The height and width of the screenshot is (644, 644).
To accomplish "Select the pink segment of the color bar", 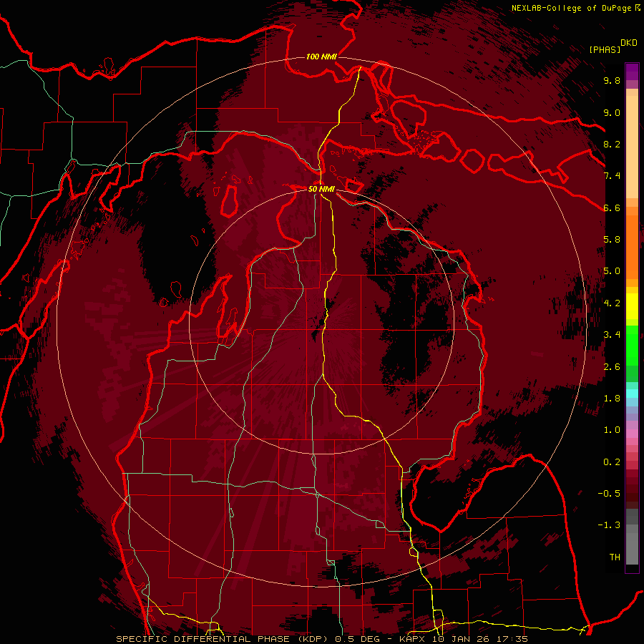I will [632, 434].
